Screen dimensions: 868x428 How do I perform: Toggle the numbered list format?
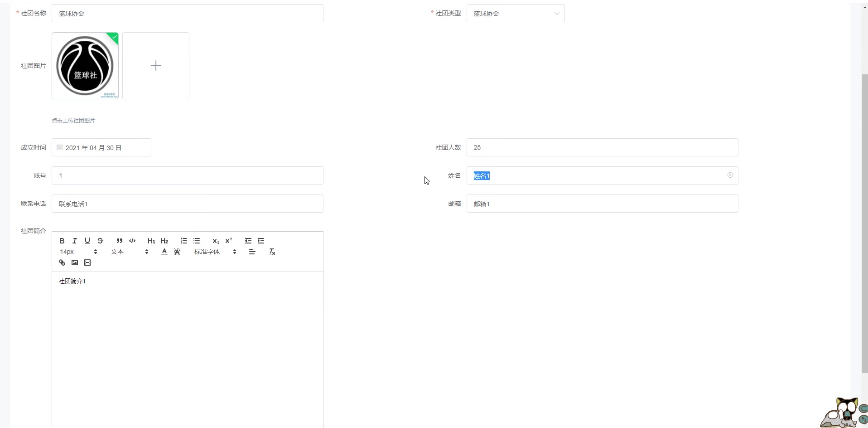183,241
